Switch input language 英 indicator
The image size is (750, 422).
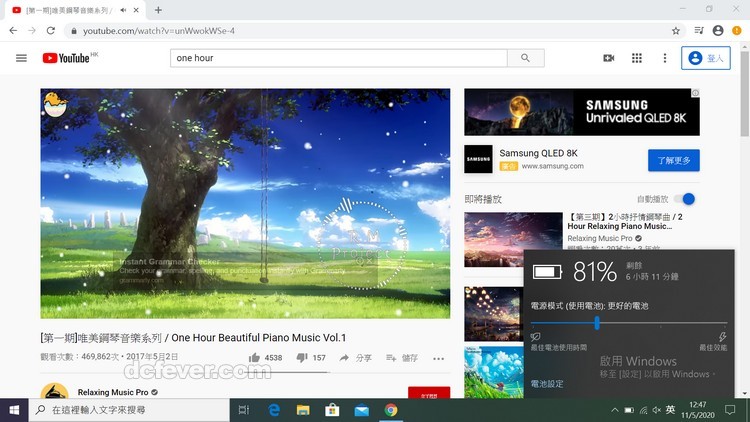[x=671, y=410]
